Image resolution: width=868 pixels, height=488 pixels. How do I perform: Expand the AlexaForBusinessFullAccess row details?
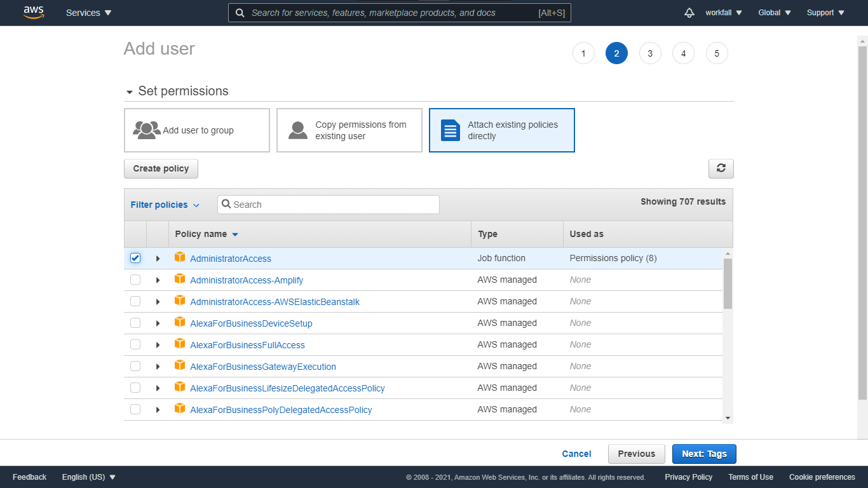tap(158, 345)
